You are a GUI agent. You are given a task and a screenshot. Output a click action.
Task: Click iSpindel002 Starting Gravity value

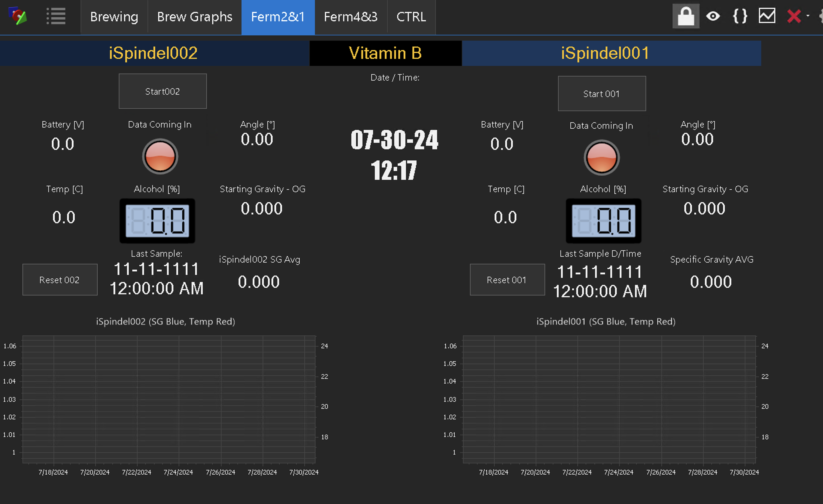tap(261, 209)
